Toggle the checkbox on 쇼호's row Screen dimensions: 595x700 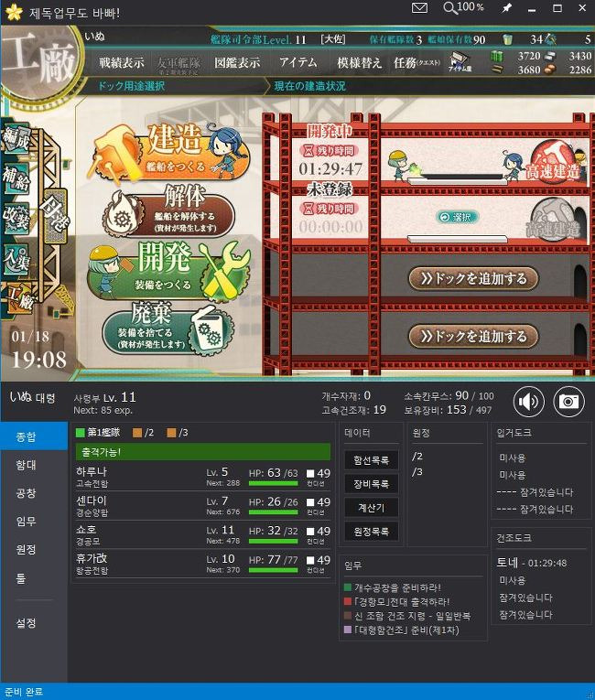[x=310, y=532]
